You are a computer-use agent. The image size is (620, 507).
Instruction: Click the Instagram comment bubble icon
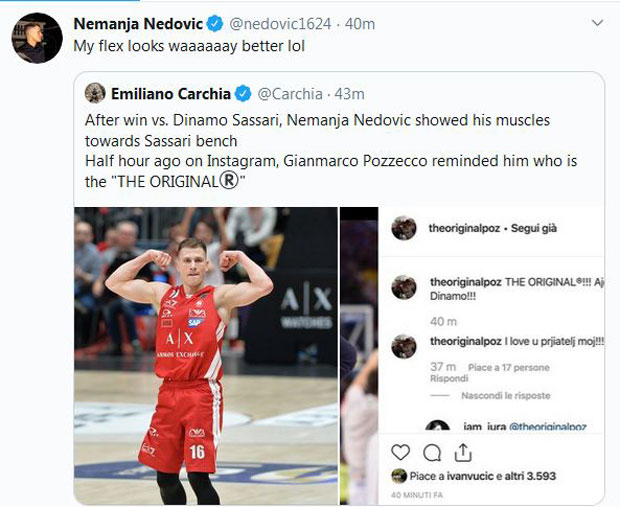click(x=433, y=452)
